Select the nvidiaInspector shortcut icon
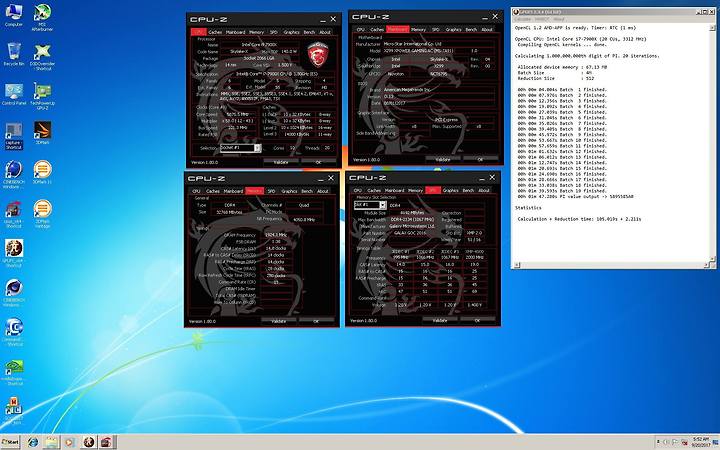Image resolution: width=720 pixels, height=450 pixels. [14, 372]
